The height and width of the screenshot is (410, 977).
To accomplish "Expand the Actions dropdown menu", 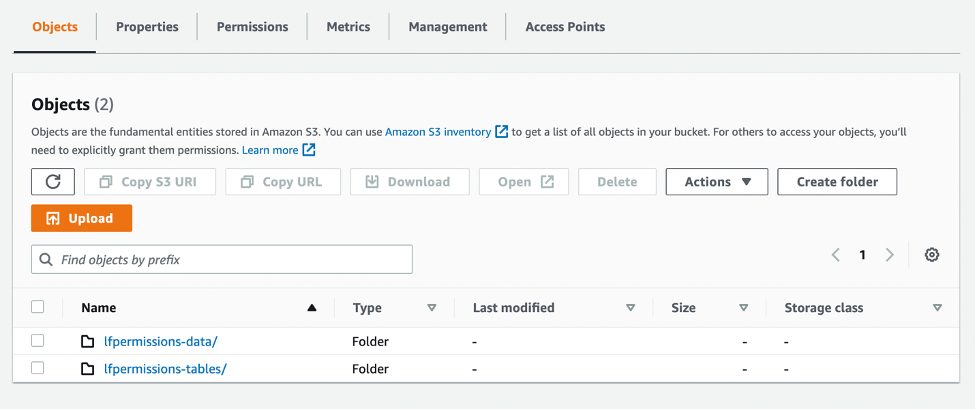I will [x=716, y=182].
